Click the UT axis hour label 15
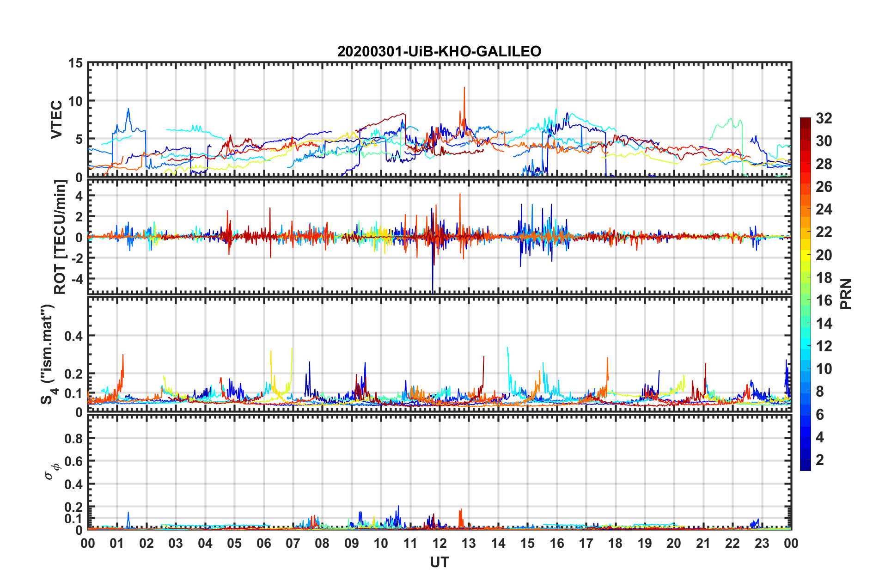The image size is (879, 588). pyautogui.click(x=527, y=543)
